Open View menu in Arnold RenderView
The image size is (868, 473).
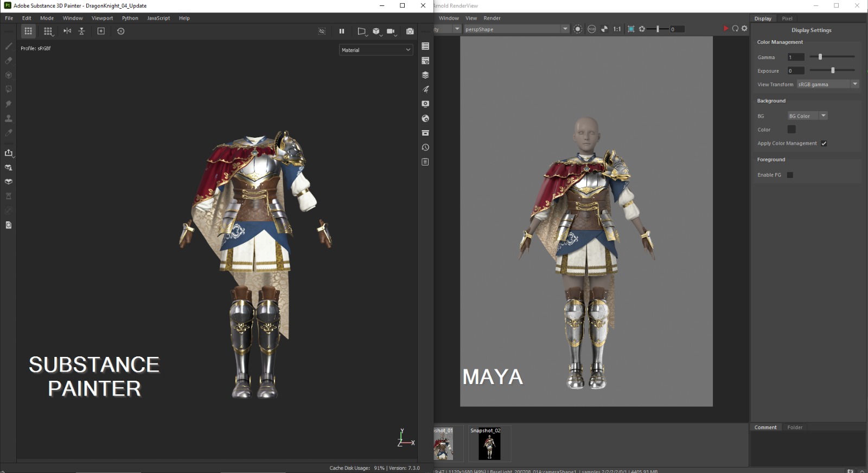471,18
